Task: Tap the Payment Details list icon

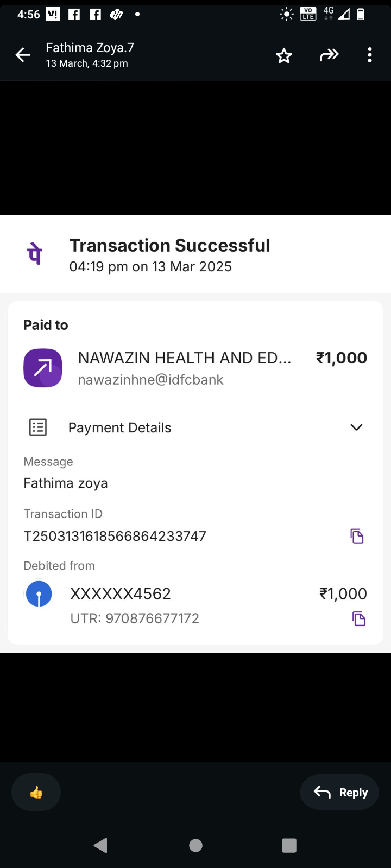Action: pyautogui.click(x=38, y=427)
